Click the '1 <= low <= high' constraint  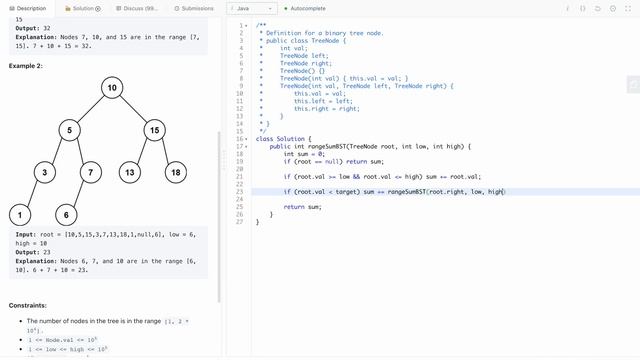(x=67, y=349)
